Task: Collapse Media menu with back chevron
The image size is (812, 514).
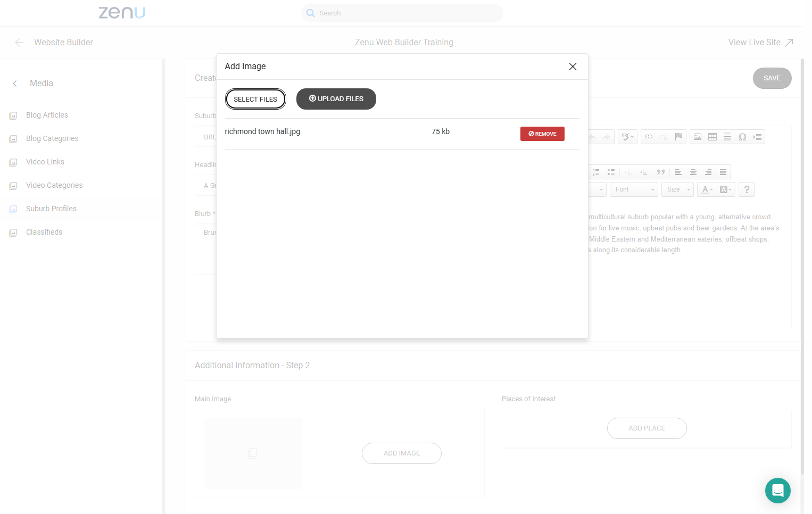Action: point(15,84)
